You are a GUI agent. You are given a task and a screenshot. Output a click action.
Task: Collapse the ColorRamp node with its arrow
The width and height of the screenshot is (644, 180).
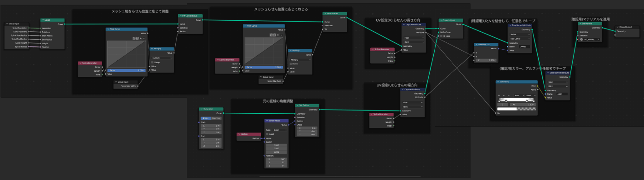[x=498, y=82]
